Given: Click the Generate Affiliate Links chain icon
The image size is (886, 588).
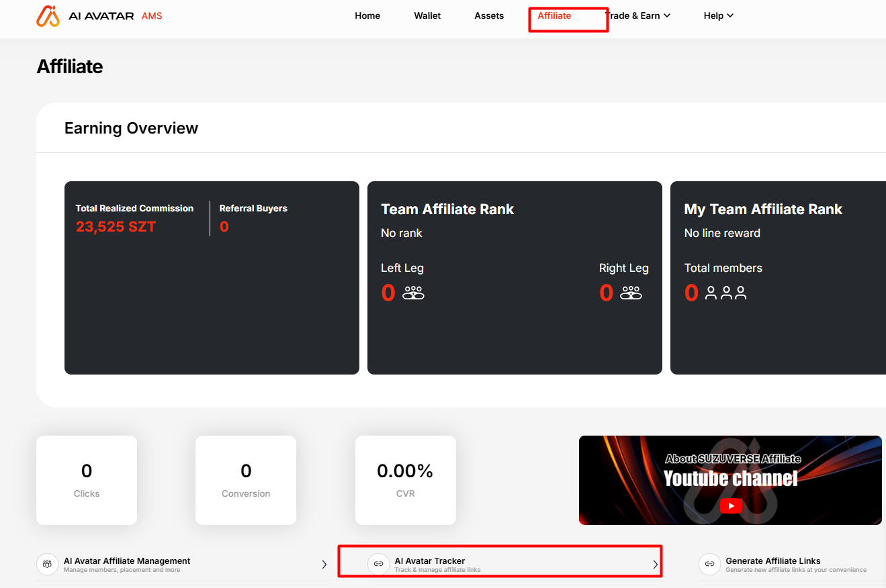Looking at the screenshot, I should pyautogui.click(x=709, y=565).
